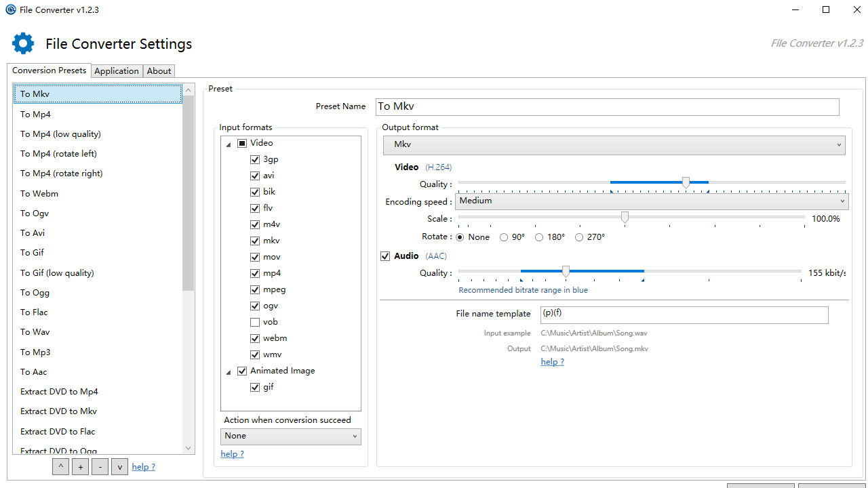The image size is (868, 488).
Task: Switch to the Application tab
Action: pyautogui.click(x=117, y=70)
